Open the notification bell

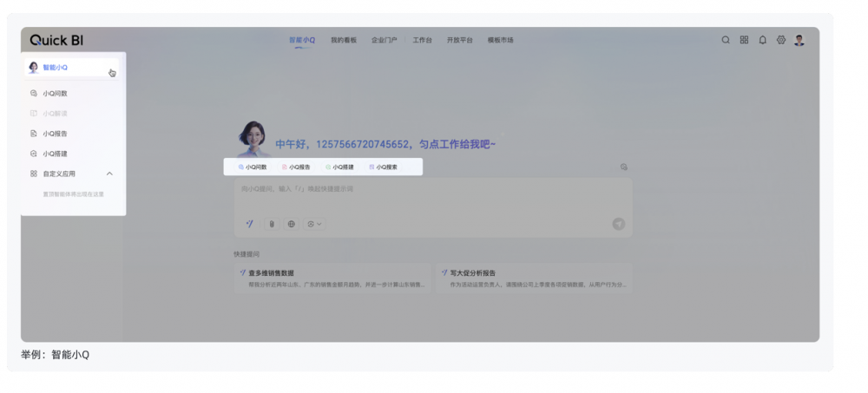[762, 40]
